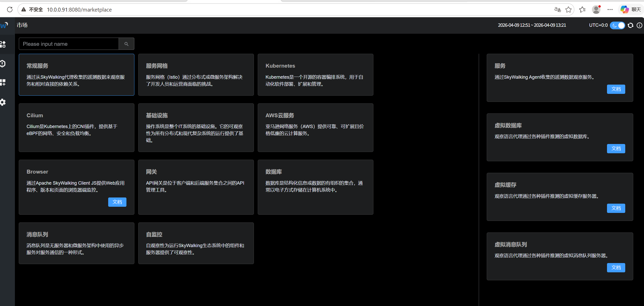Click 文档 button on 虚拟缓存 card
644x306 pixels.
click(616, 208)
